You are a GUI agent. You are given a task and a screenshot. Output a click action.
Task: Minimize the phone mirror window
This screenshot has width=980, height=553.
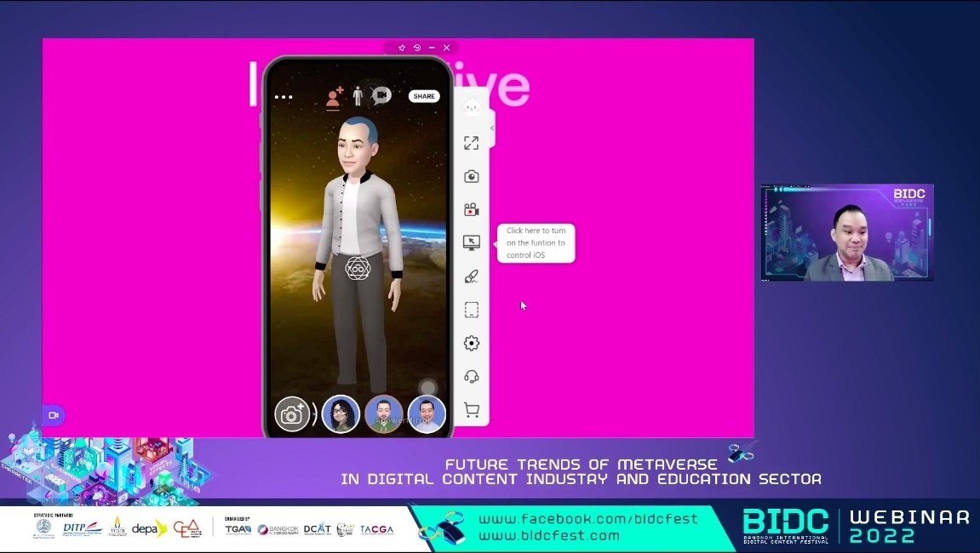click(432, 48)
